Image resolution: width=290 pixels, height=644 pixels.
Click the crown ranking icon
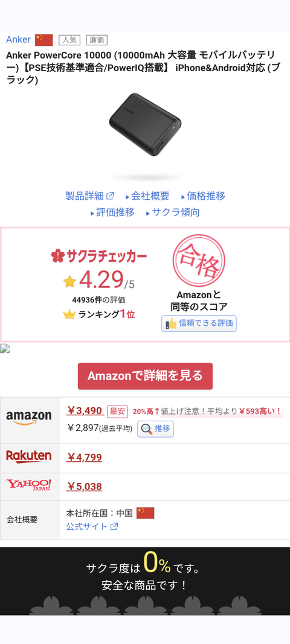69,315
